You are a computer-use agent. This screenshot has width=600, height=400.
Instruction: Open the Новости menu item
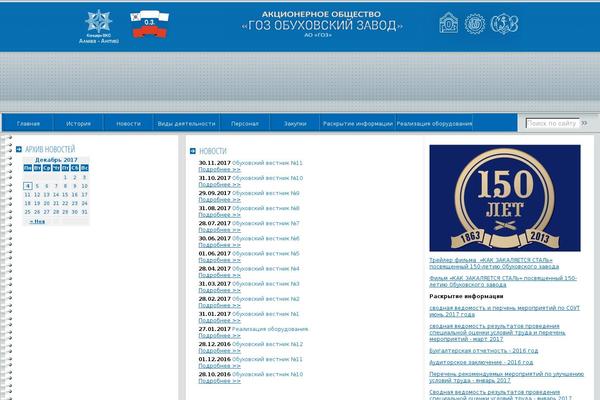[129, 123]
